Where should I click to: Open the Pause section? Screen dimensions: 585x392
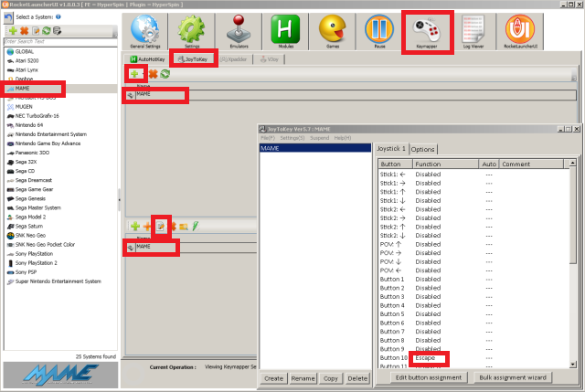379,32
